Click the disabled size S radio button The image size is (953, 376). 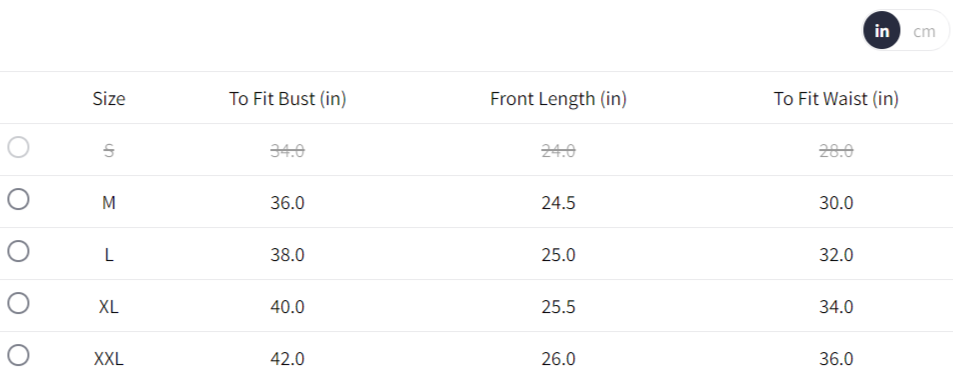[18, 146]
